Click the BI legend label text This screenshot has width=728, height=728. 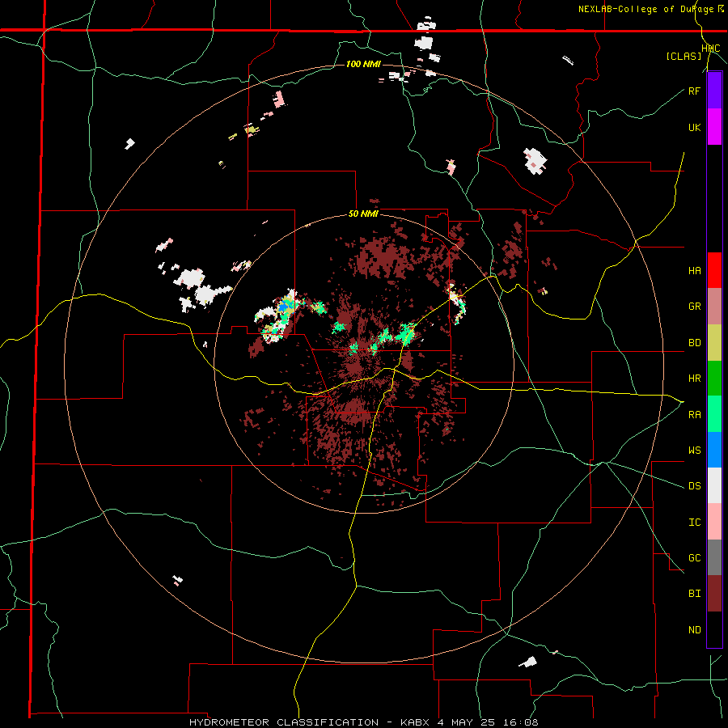pos(694,594)
